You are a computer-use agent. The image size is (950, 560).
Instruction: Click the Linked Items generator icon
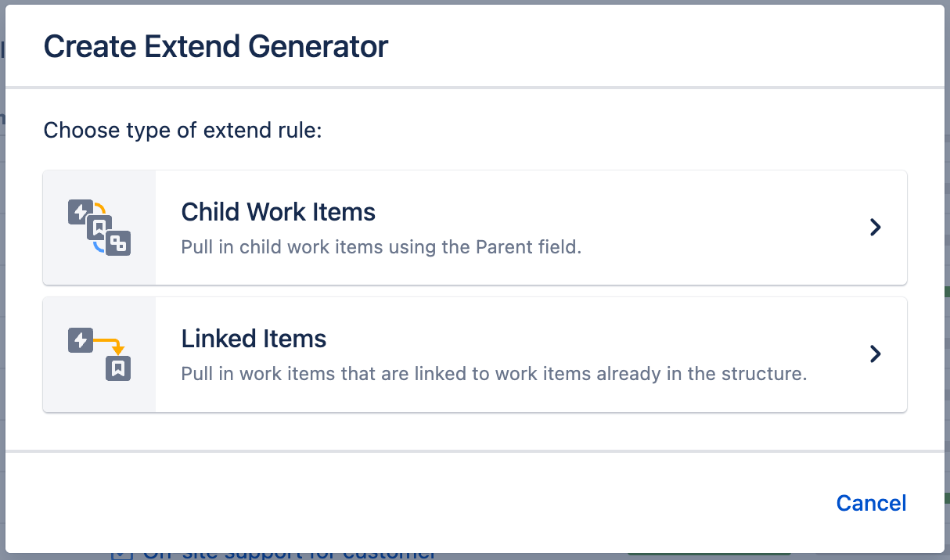click(x=99, y=352)
